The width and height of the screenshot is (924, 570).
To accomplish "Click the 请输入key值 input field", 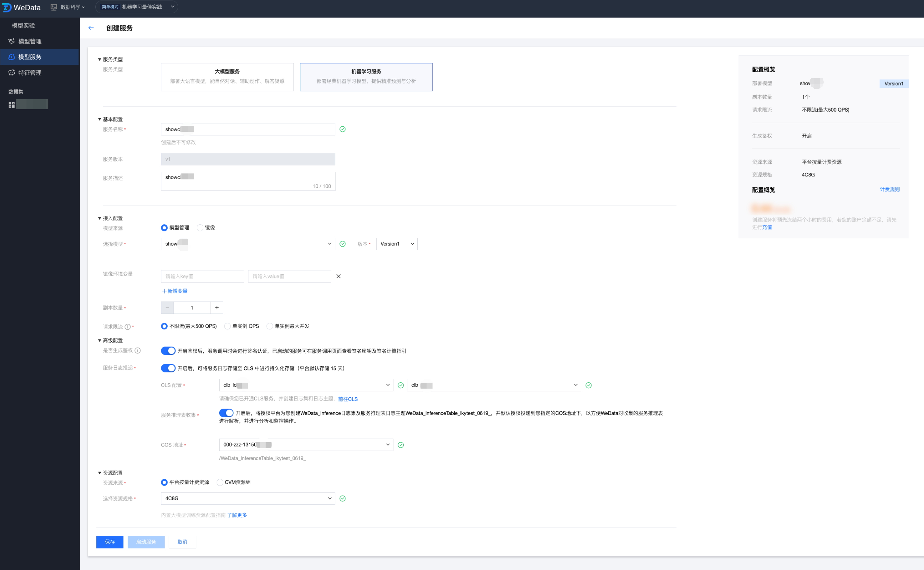I will coord(202,276).
